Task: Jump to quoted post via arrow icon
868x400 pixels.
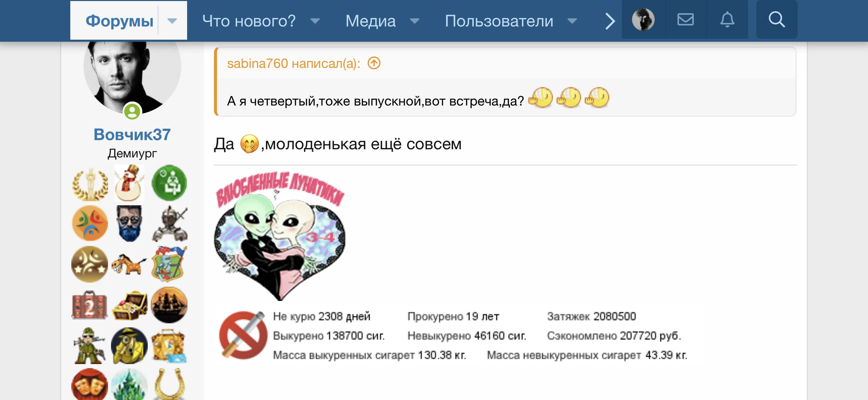Action: tap(374, 63)
